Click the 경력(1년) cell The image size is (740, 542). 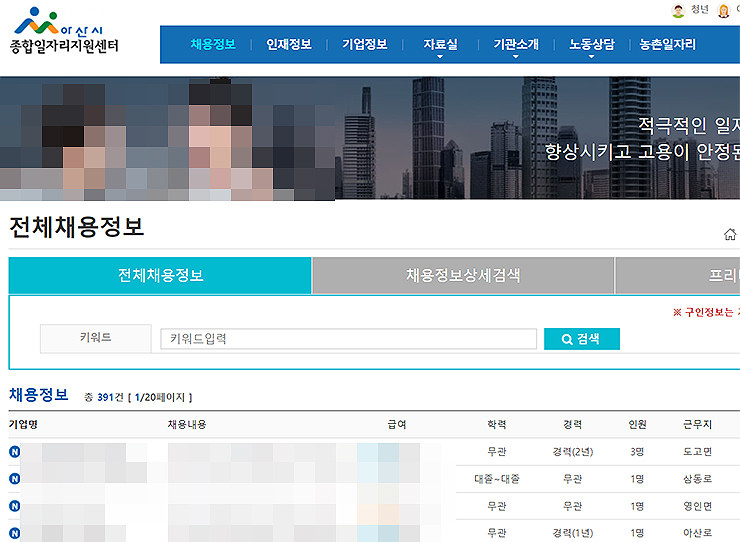[x=572, y=533]
